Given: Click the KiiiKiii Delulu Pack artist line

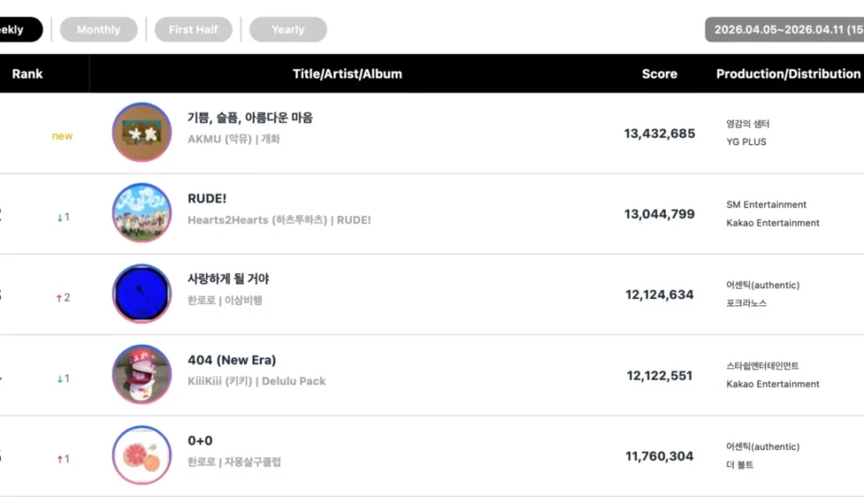Looking at the screenshot, I should point(256,382).
